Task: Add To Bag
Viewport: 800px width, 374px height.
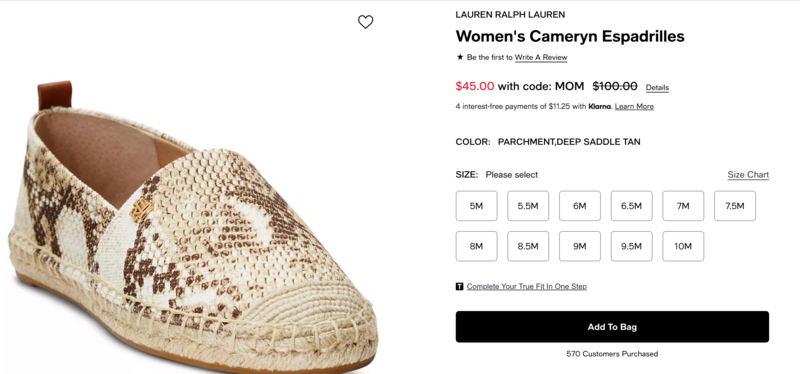Action: 612,327
